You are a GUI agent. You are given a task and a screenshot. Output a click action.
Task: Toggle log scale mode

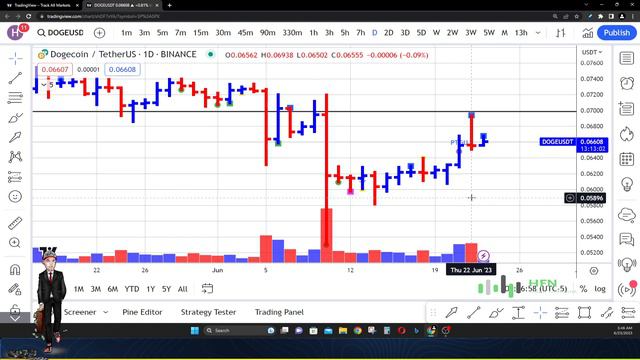(600, 289)
